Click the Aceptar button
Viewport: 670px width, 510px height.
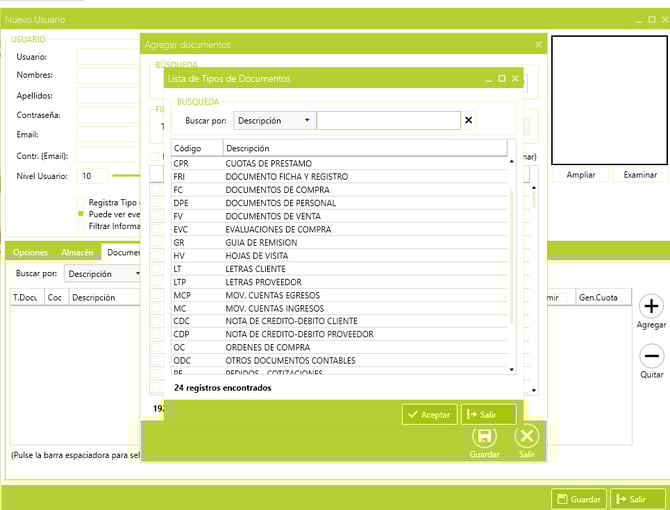[430, 414]
